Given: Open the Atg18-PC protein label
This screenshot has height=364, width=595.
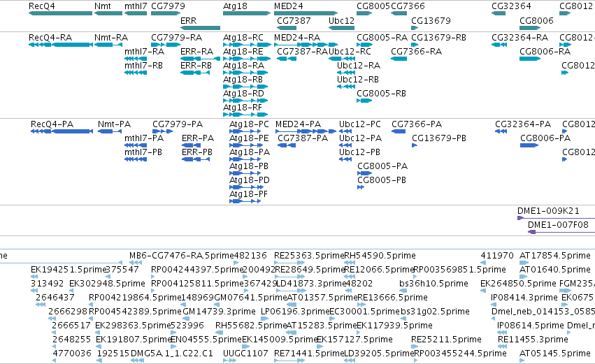Looking at the screenshot, I should point(249,124).
